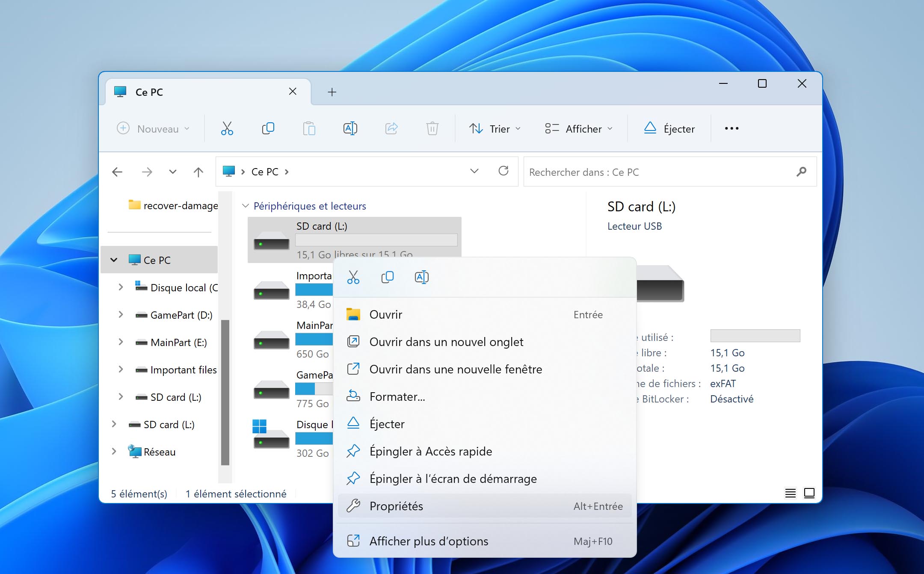Choose Ouvrir dans une nouvelle fenêtre

click(485, 369)
